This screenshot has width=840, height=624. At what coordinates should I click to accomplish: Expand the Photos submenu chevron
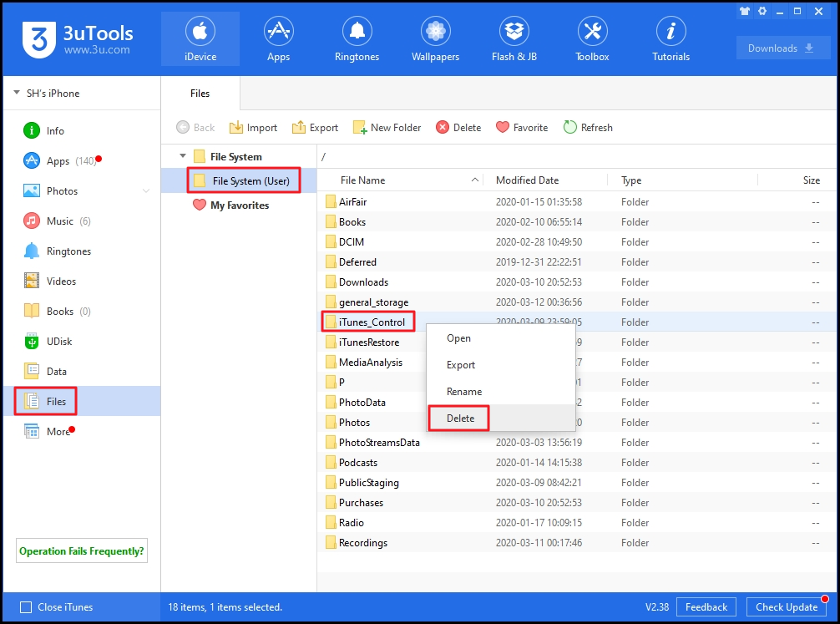(x=146, y=191)
